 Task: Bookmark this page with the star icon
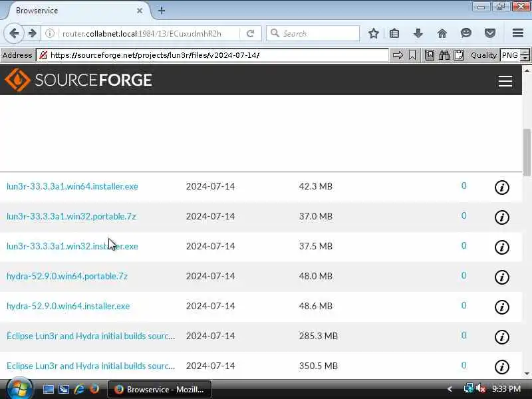point(374,33)
